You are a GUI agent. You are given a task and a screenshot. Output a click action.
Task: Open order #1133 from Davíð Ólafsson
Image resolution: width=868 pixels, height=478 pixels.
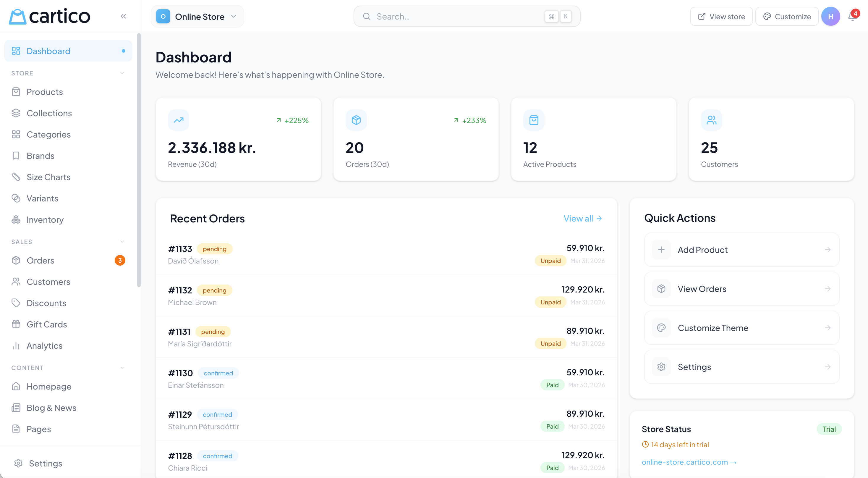180,248
